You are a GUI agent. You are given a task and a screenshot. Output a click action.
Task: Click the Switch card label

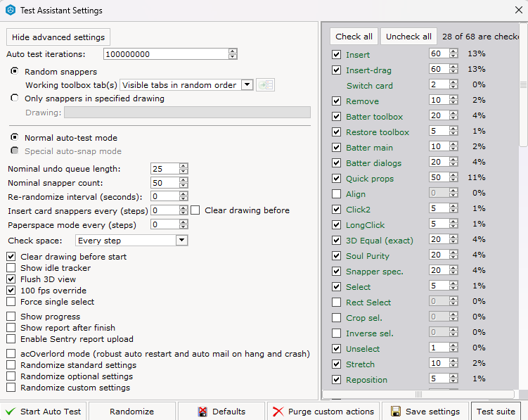coord(370,86)
